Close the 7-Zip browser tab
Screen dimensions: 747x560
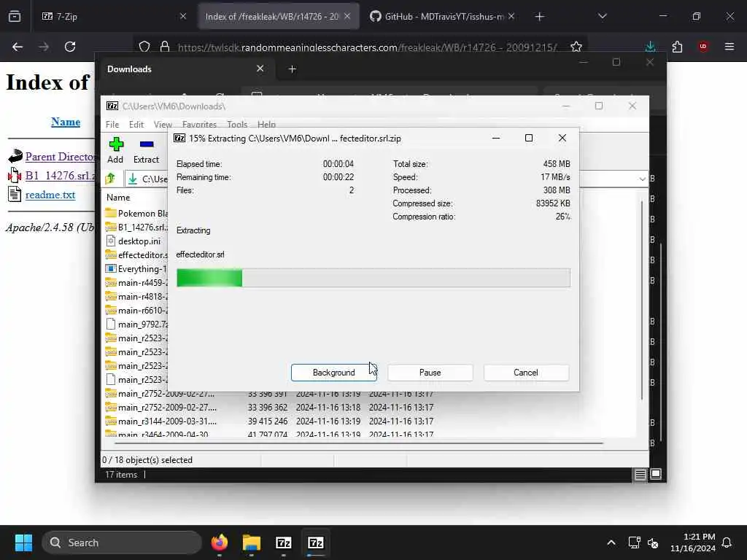183,16
